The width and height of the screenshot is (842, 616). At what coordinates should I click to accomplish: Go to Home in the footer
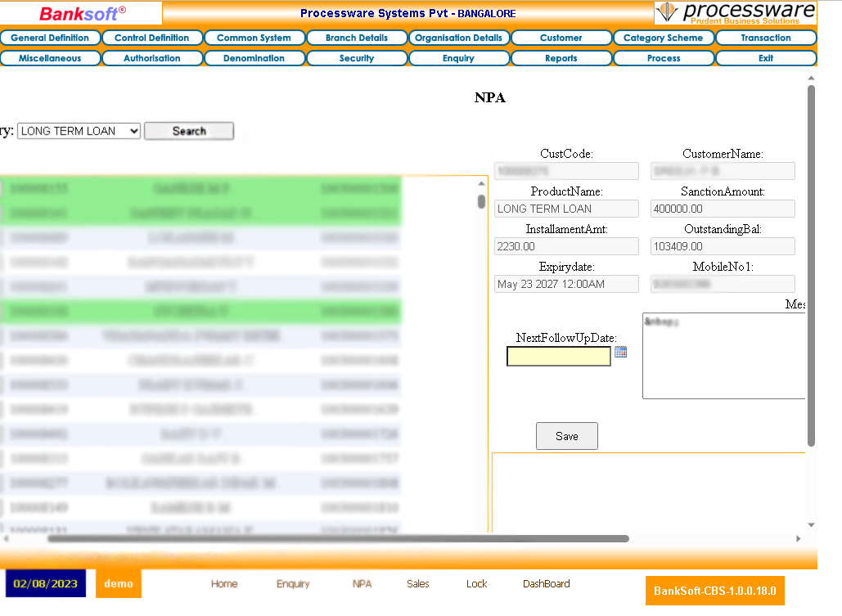click(x=224, y=584)
